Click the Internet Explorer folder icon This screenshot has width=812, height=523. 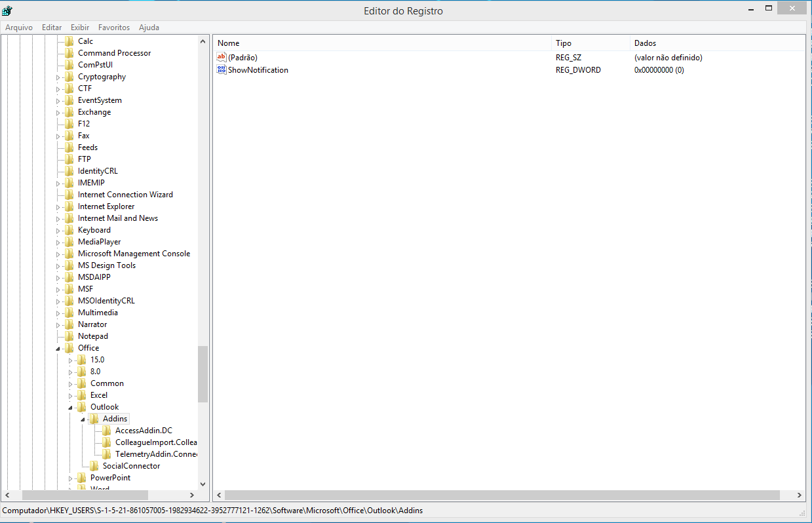coord(69,206)
